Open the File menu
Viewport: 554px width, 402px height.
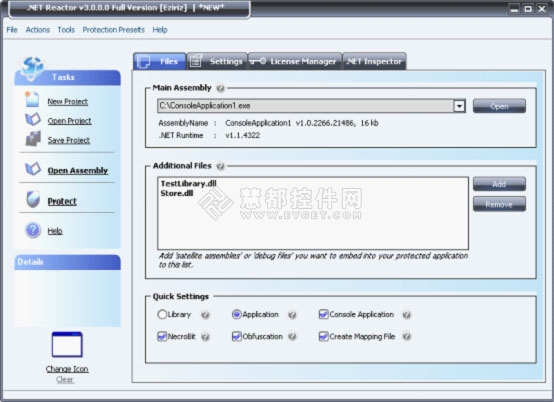(12, 30)
